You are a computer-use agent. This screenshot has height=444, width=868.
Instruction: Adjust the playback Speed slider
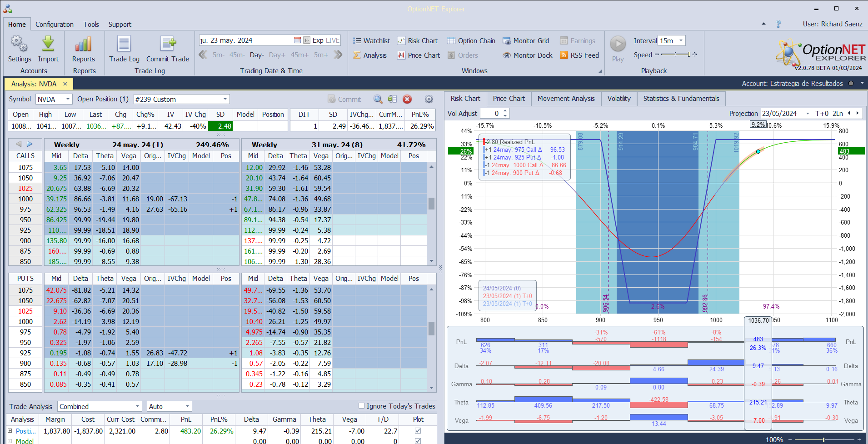click(x=676, y=55)
